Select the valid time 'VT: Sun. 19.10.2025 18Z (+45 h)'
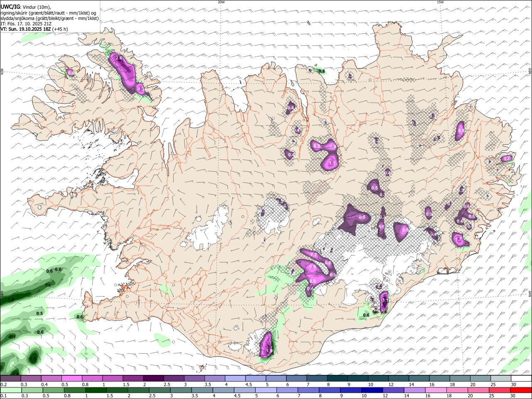This screenshot has height=399, width=532. 34,29
